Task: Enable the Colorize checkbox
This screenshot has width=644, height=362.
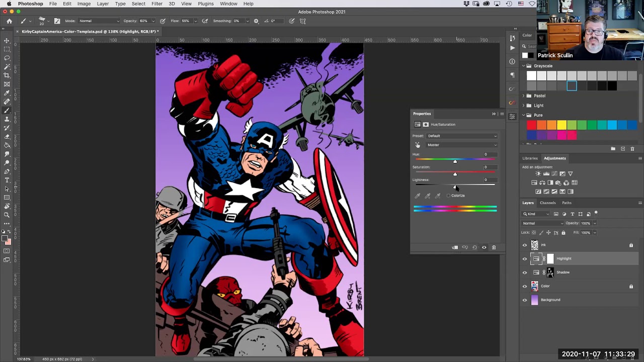Action: (x=448, y=196)
